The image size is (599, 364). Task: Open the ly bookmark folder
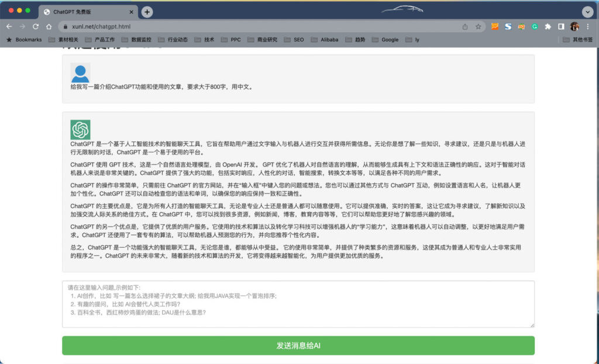coord(412,40)
